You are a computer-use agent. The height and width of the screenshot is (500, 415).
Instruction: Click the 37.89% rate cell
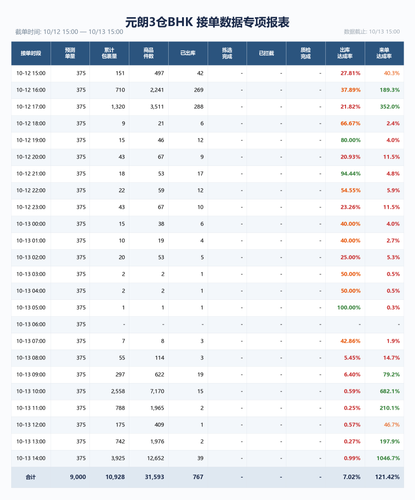coord(350,90)
